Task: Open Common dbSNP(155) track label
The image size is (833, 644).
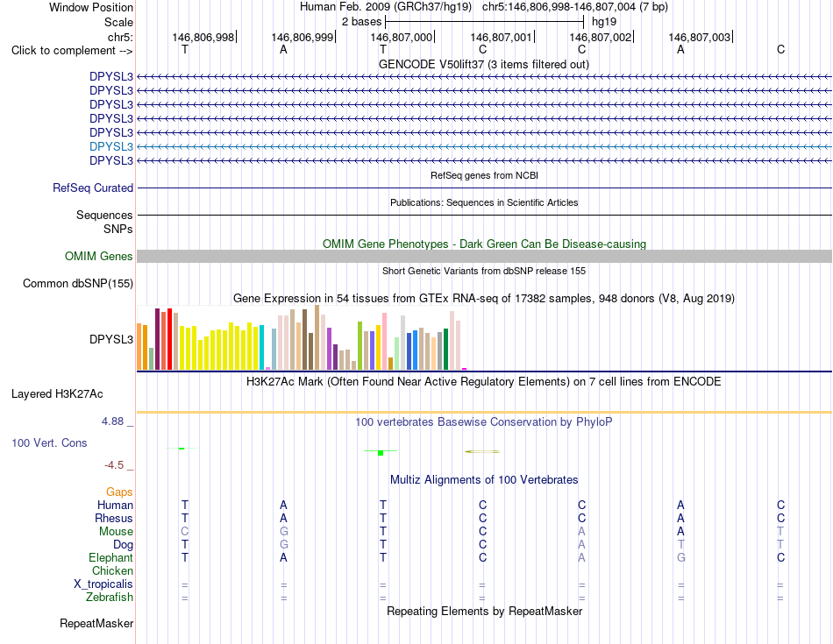Action: point(78,284)
